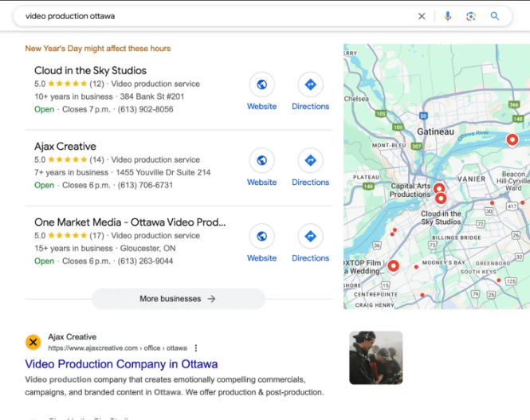Screen dimensions: 530x420
Task: Clear the search query with X icon
Action: coord(422,16)
